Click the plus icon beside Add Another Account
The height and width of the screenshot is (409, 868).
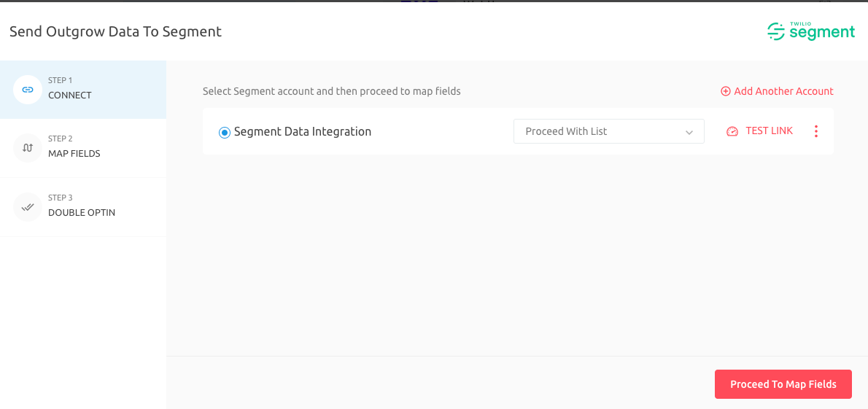pyautogui.click(x=725, y=91)
